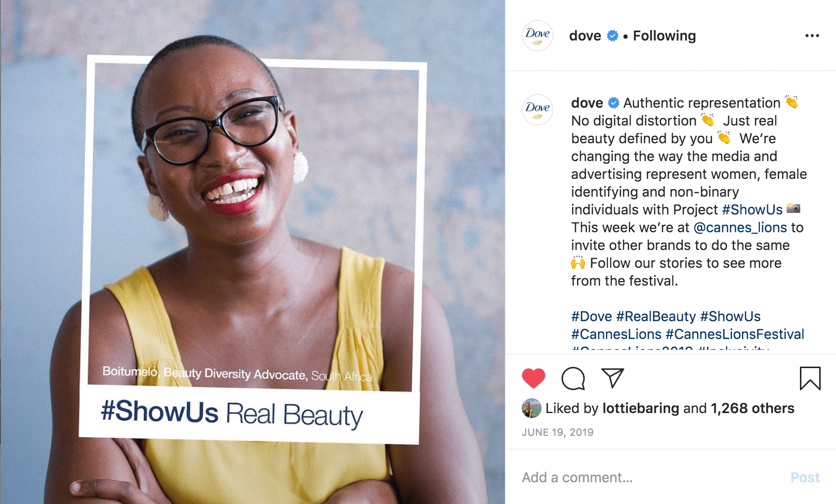Open the #RealBeauty hashtag
This screenshot has height=504, width=836.
coord(656,316)
